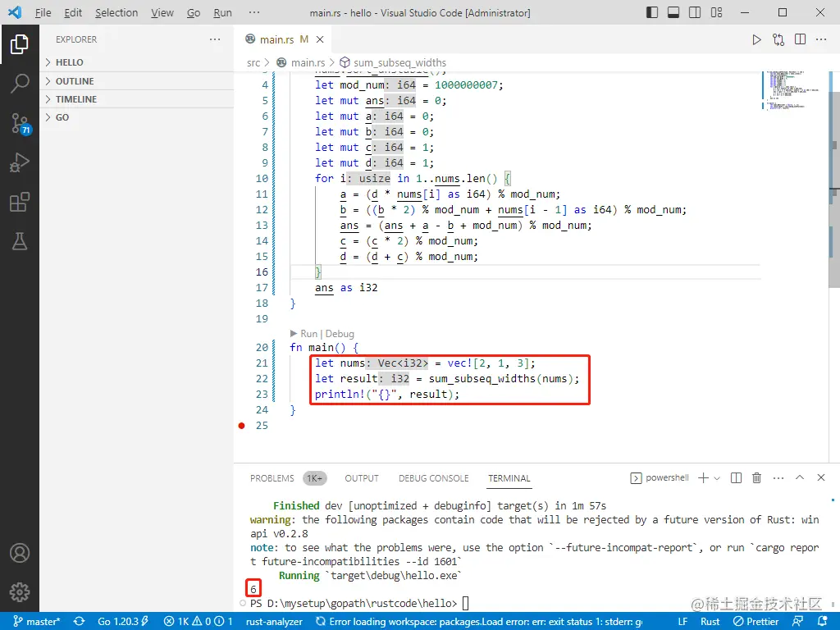The image size is (840, 630).
Task: Click Error loading workspace status message
Action: tap(479, 622)
